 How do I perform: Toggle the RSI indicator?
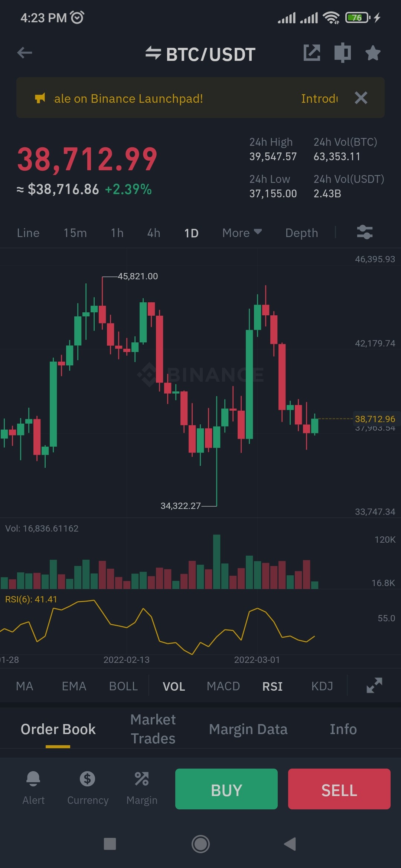pyautogui.click(x=273, y=686)
